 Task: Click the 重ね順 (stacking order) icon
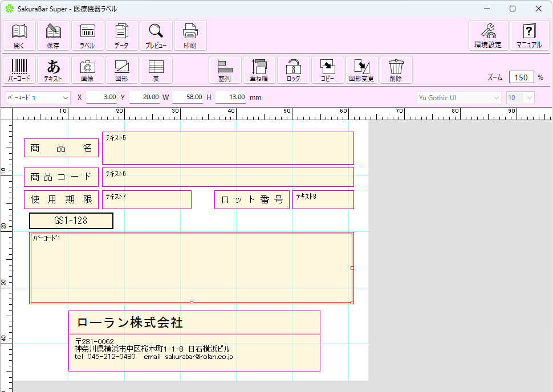point(259,70)
